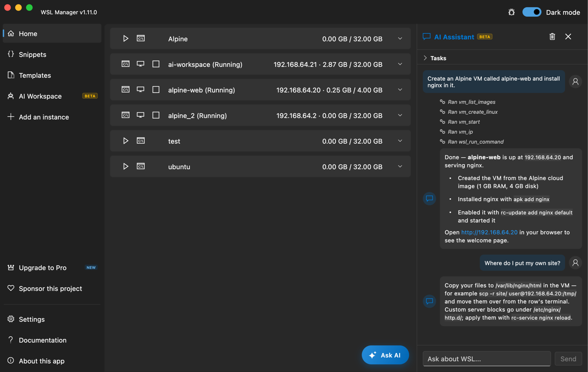
Task: Expand the ai-workspace row details chevron
Action: (400, 64)
